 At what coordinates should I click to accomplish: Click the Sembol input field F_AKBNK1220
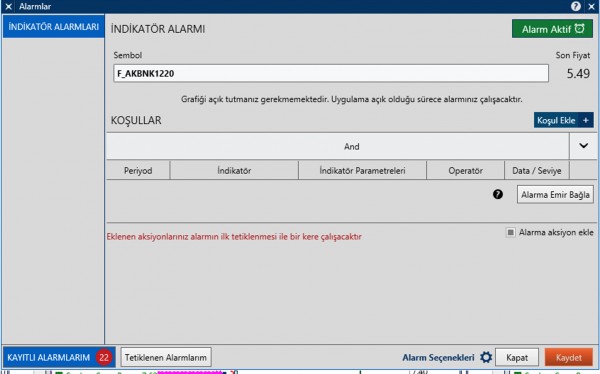coord(331,73)
